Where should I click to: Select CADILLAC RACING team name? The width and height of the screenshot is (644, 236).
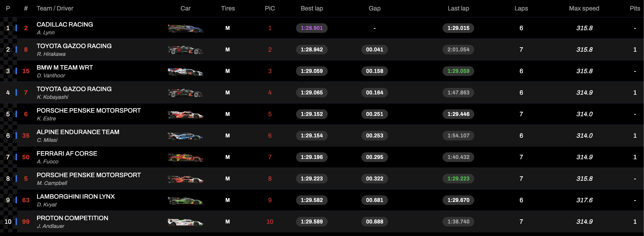[x=65, y=24]
